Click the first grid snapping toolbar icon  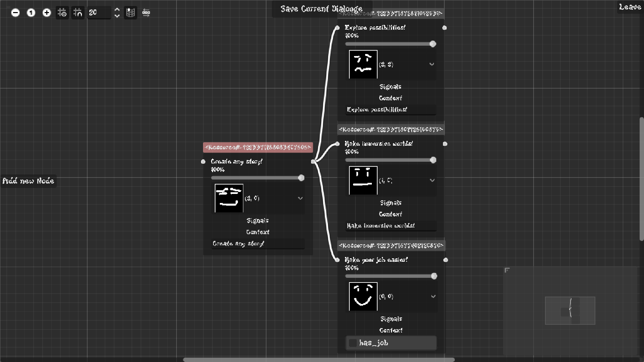click(62, 13)
